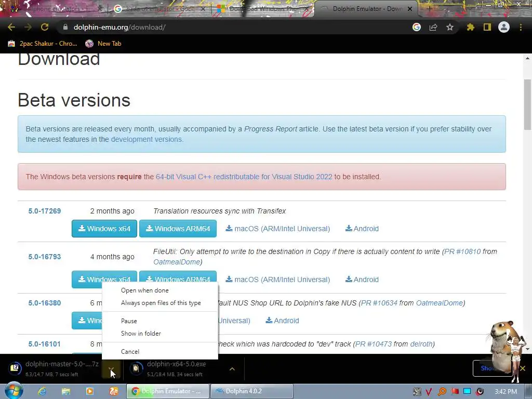Open the first OatmealDome author link, 5.0-16793

tap(177, 262)
